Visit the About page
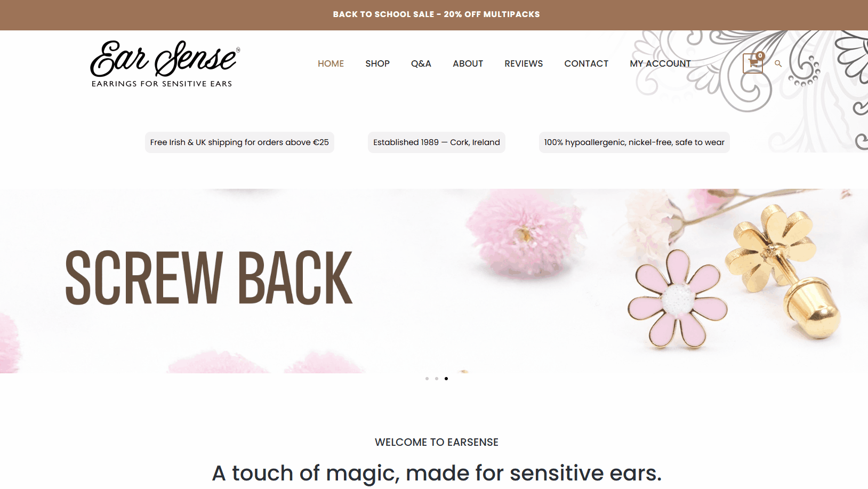Screen dimensions: 868x489 click(x=468, y=63)
